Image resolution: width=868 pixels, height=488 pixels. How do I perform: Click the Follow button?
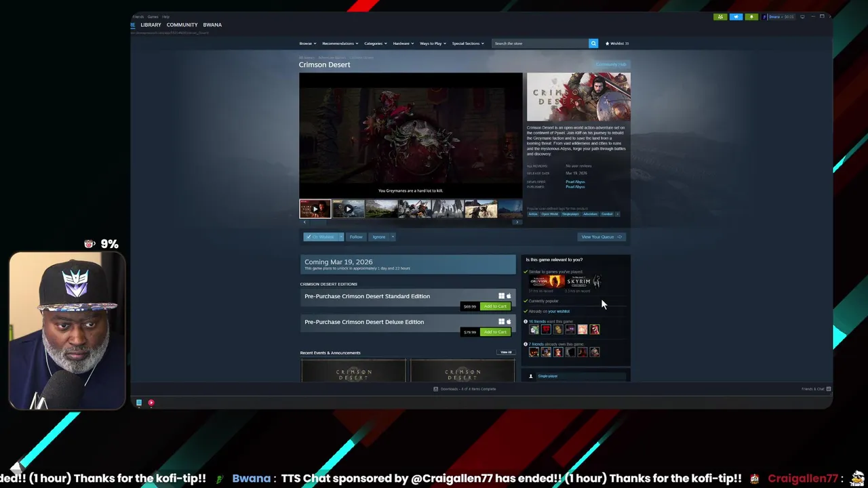(356, 237)
